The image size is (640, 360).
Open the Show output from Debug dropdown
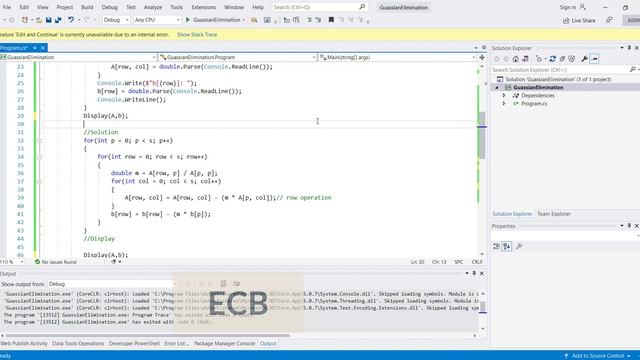(x=113, y=284)
